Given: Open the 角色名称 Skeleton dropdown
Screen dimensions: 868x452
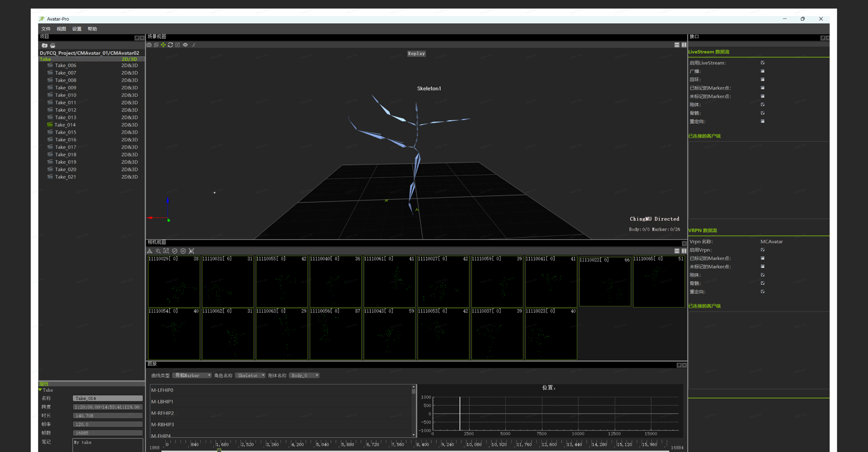Looking at the screenshot, I should [x=250, y=376].
